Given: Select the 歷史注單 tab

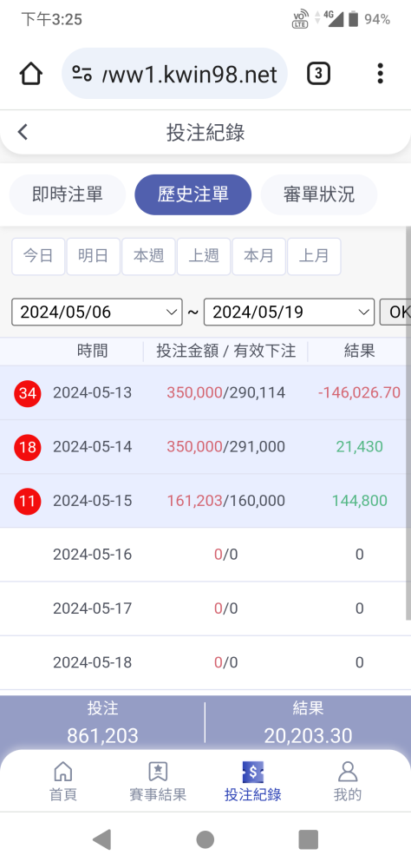Looking at the screenshot, I should [193, 194].
